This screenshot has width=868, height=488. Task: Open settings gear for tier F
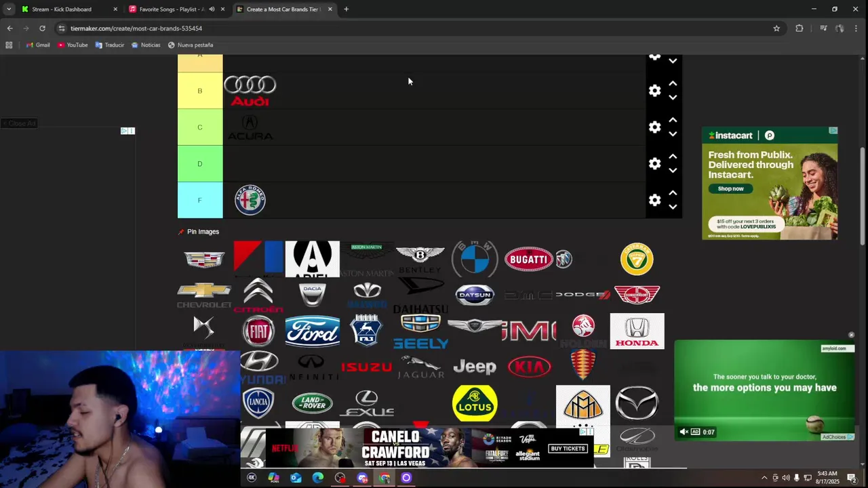pos(654,200)
